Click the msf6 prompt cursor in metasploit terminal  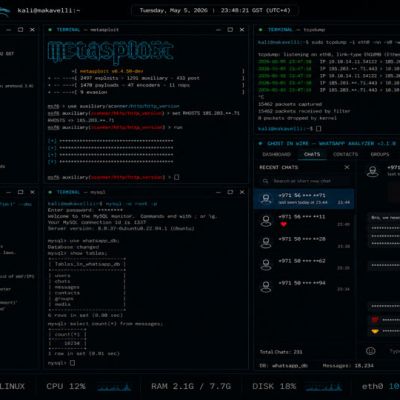tap(177, 177)
